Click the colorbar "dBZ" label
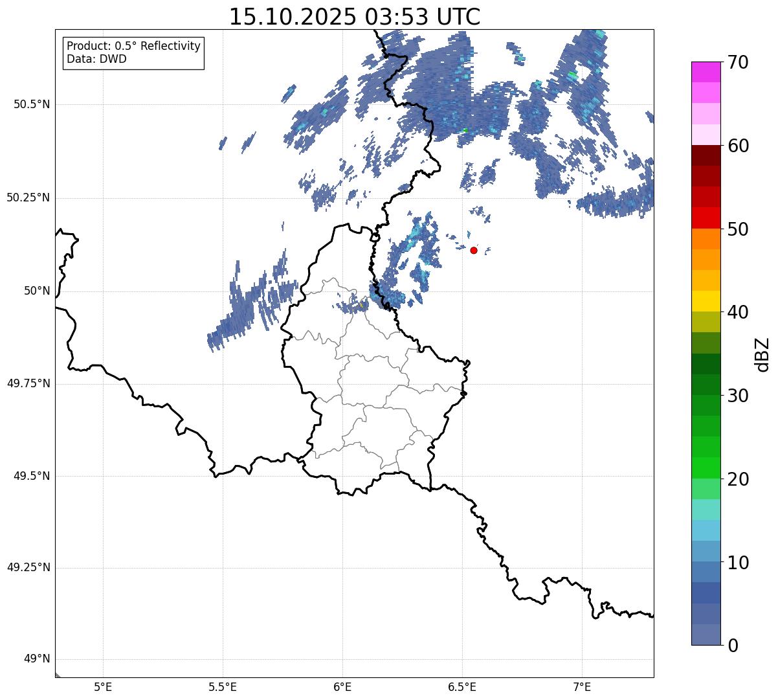Screen dimensions: 778x700 click(762, 354)
